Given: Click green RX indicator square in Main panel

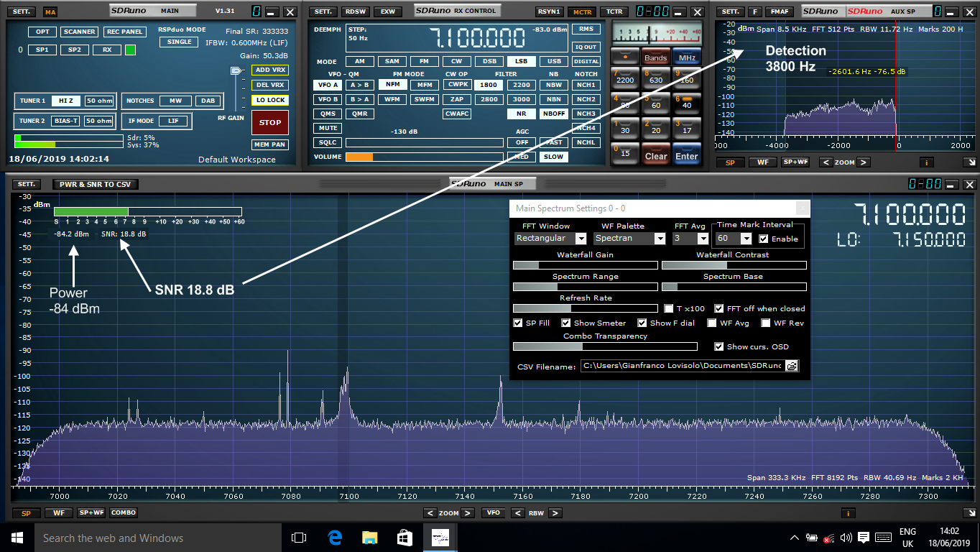Looking at the screenshot, I should click(130, 50).
